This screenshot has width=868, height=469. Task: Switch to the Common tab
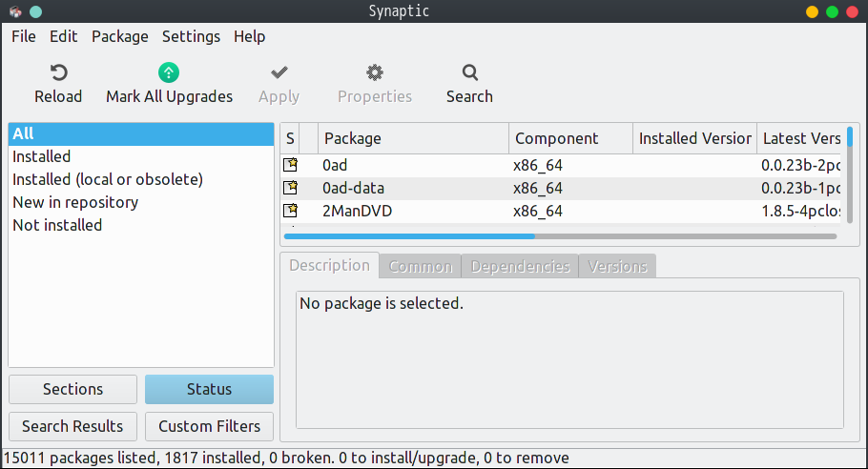420,266
